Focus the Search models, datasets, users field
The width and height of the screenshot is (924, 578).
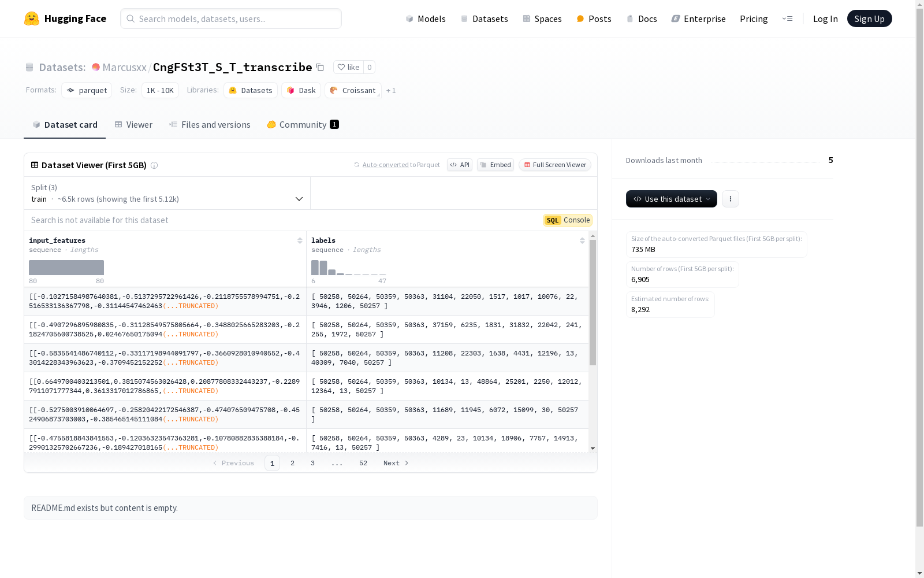(x=231, y=18)
